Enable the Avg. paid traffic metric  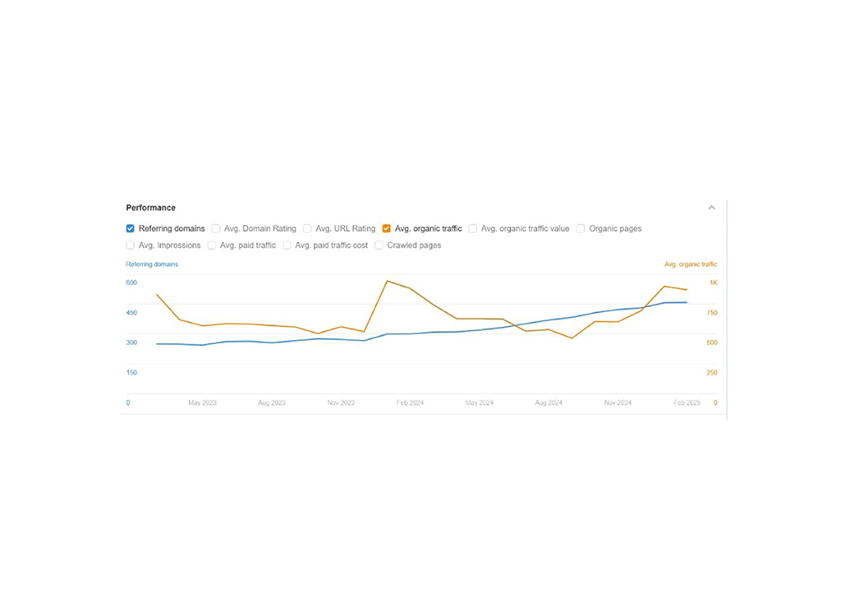(x=212, y=245)
